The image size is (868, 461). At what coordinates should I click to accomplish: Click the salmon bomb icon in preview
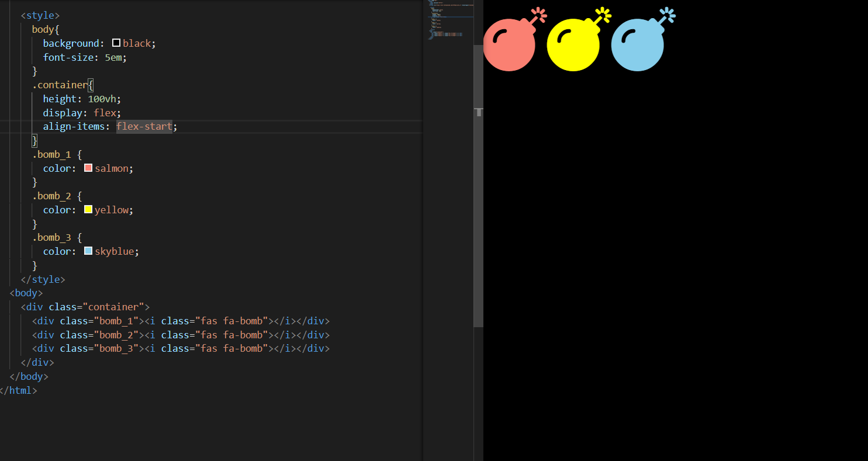point(514,39)
